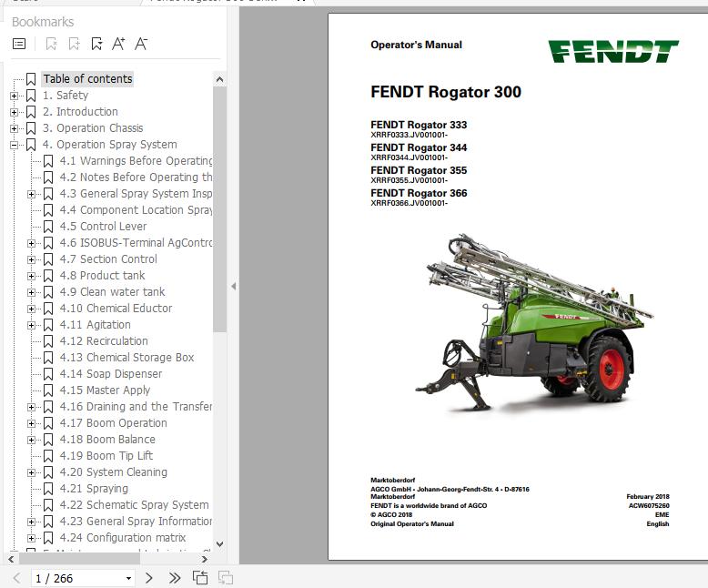Open 4.14 Soap Dispenser bookmark
The image size is (708, 588).
111,374
